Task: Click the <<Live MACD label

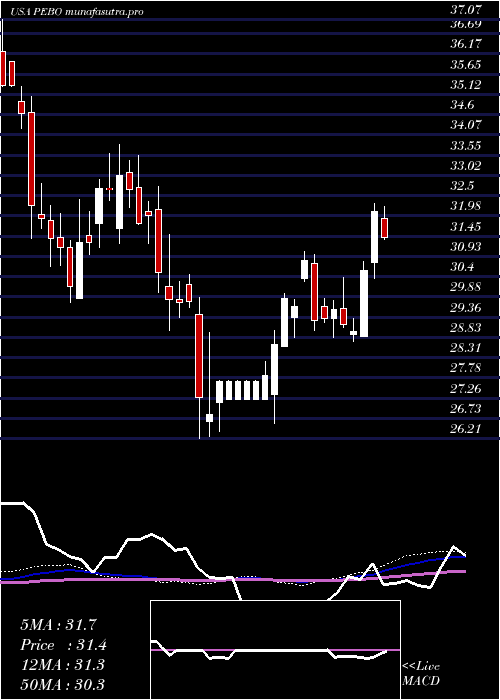Action: (421, 674)
